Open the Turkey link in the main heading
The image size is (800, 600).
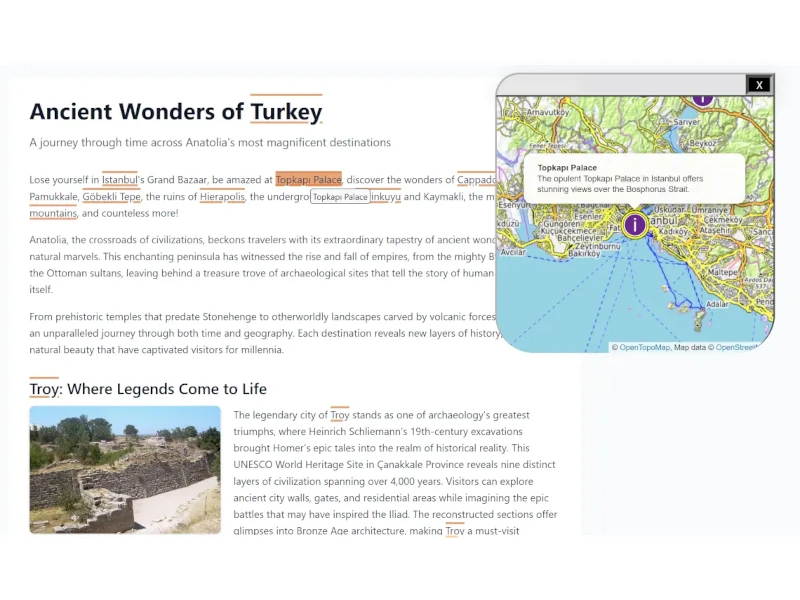pos(286,111)
